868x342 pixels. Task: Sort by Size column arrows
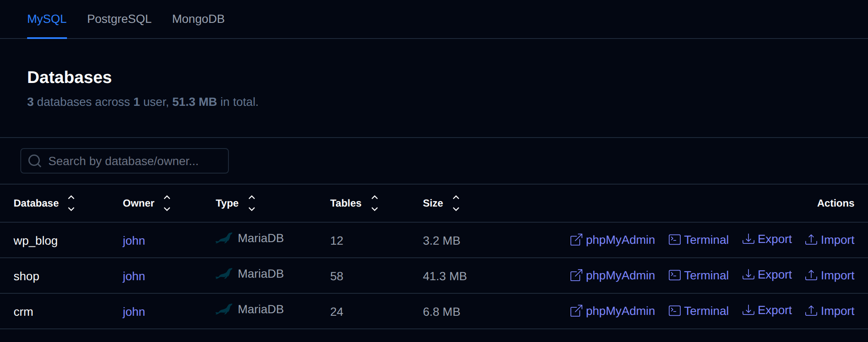(x=456, y=203)
